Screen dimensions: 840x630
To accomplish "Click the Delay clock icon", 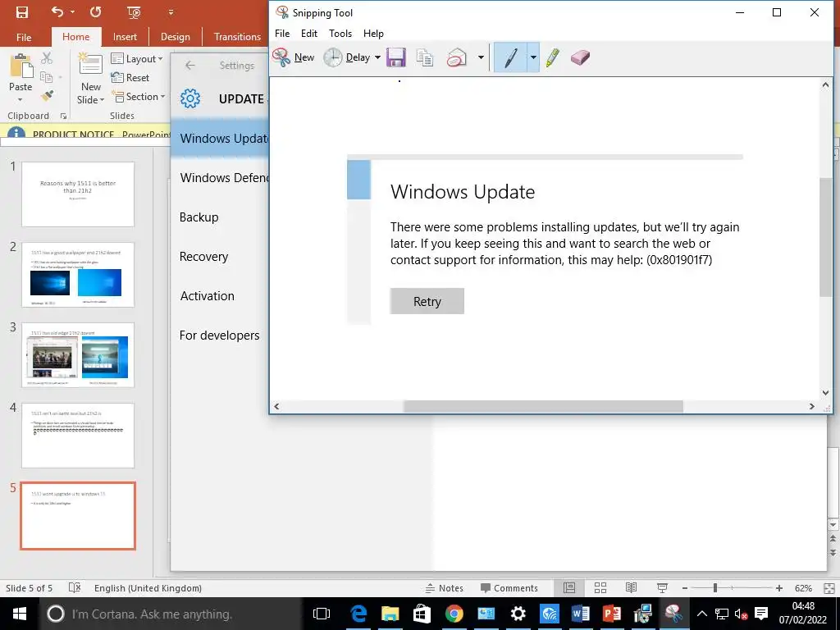I will pos(332,57).
